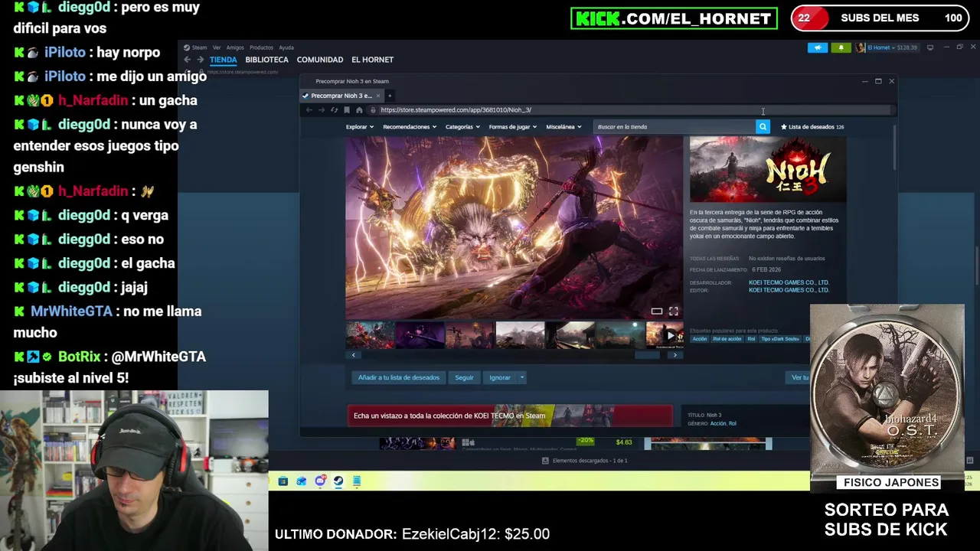Open the first blue taskbar icon
980x551 pixels.
point(283,481)
